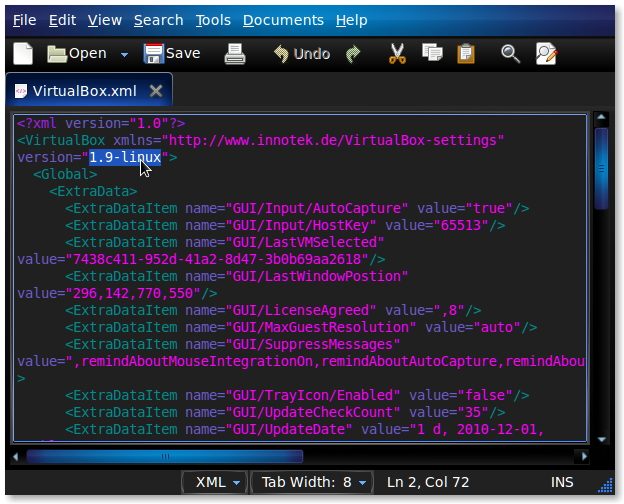
Task: Click the vertical scroll up arrow
Action: tap(601, 117)
